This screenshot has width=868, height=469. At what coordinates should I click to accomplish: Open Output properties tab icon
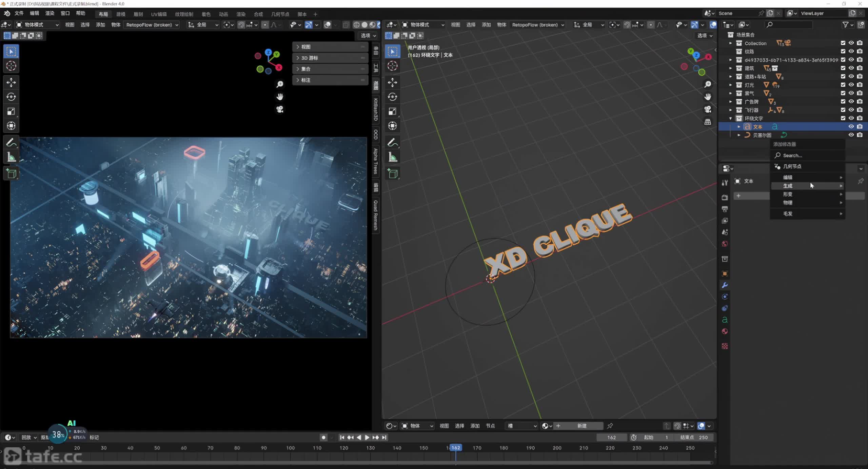[725, 209]
